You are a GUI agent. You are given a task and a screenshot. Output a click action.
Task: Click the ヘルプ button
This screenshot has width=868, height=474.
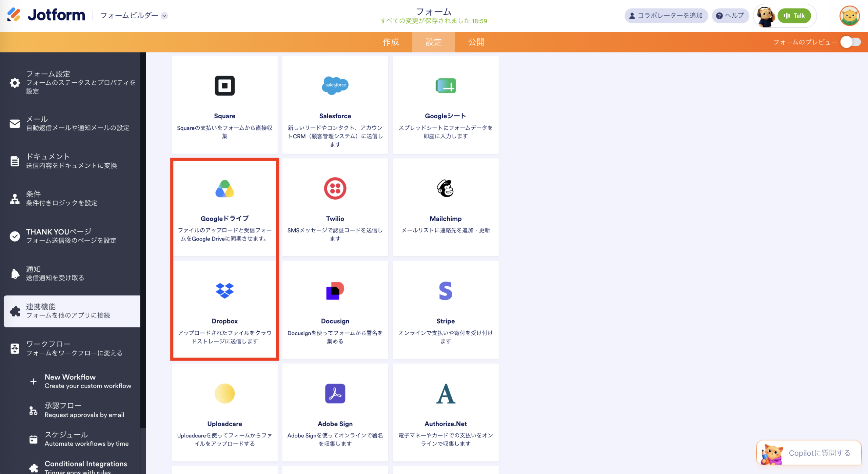tap(730, 16)
